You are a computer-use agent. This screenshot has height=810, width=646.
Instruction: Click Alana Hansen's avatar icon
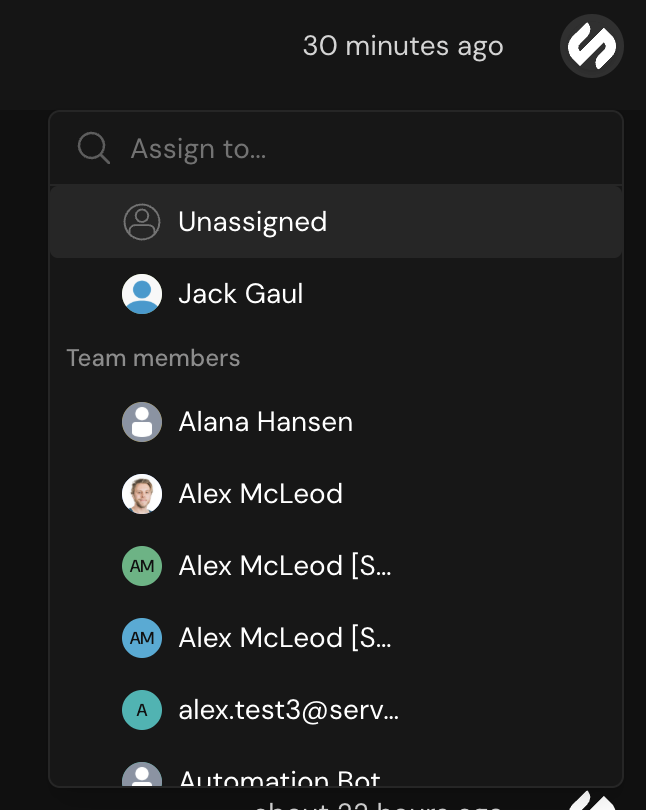[x=142, y=422]
